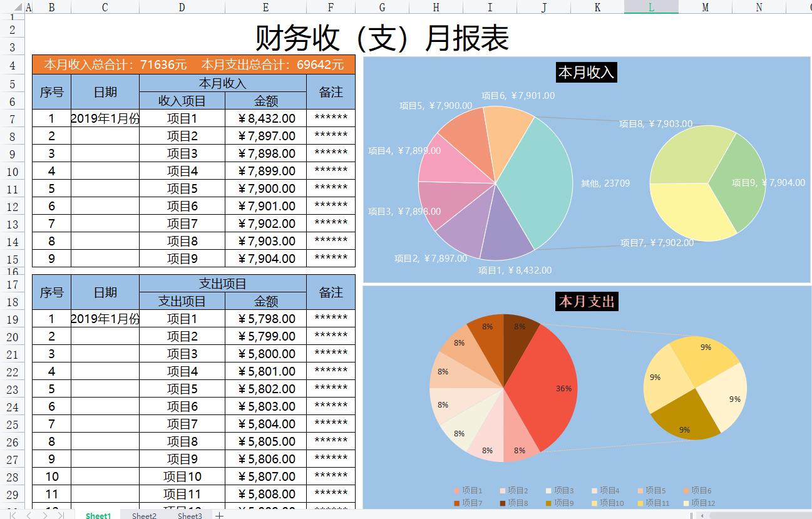Screen dimensions: 812x519
Task: Select the cell showing ¥8,432.00
Action: click(265, 118)
